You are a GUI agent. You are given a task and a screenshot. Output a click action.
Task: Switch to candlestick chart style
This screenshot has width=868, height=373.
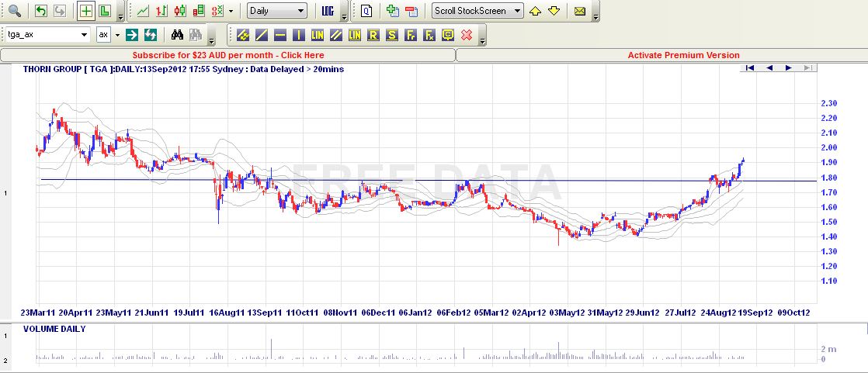(x=180, y=10)
